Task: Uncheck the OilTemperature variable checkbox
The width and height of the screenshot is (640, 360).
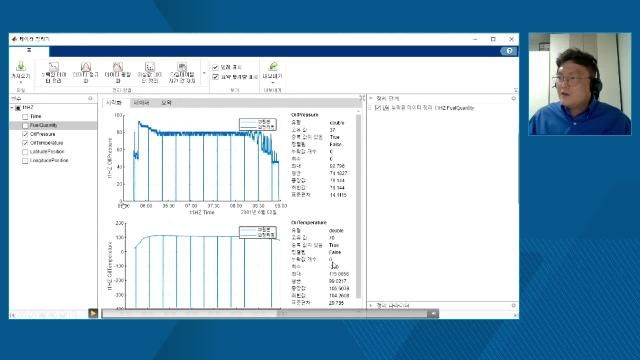Action: pos(25,143)
